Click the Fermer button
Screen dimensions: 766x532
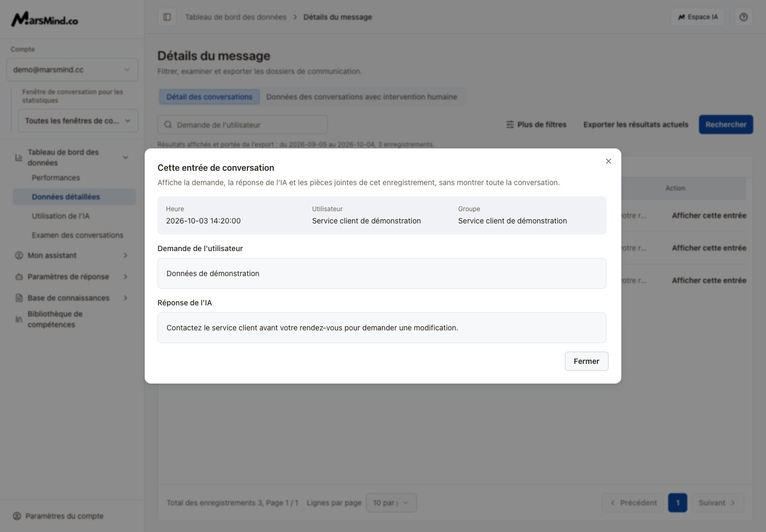click(x=586, y=361)
